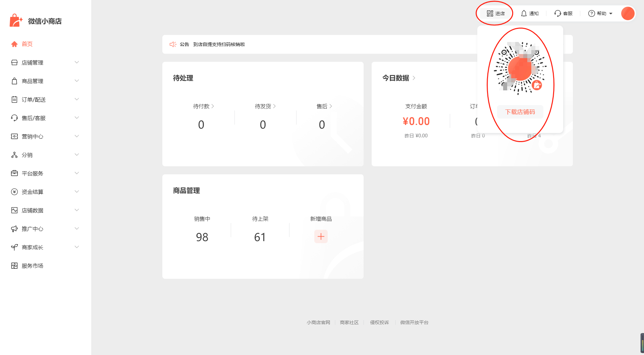Click the customer service headset icon in header

(558, 13)
